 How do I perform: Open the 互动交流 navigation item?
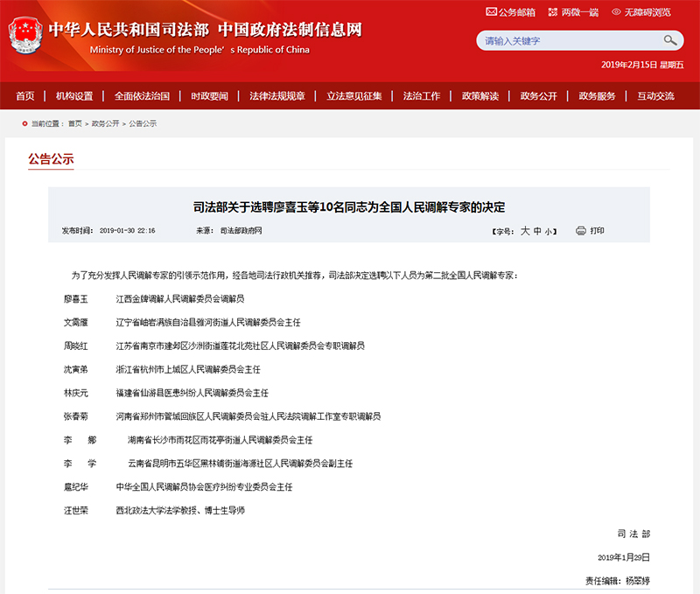pos(655,96)
